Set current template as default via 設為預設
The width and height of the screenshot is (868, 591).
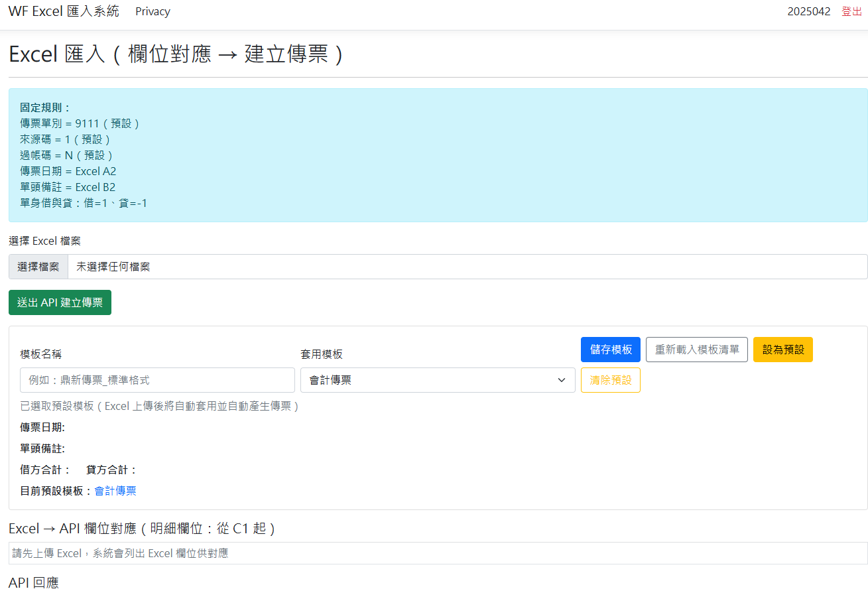[782, 350]
